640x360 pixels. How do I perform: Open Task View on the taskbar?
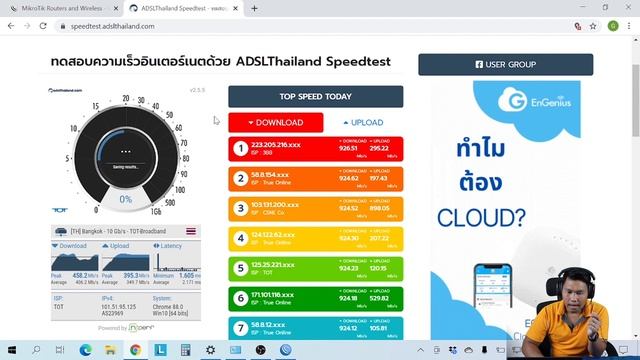[60, 350]
